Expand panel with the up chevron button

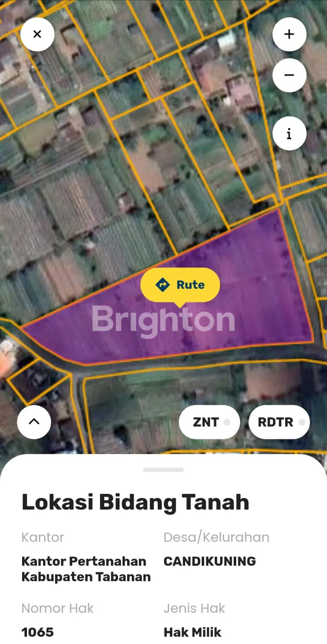pyautogui.click(x=34, y=422)
